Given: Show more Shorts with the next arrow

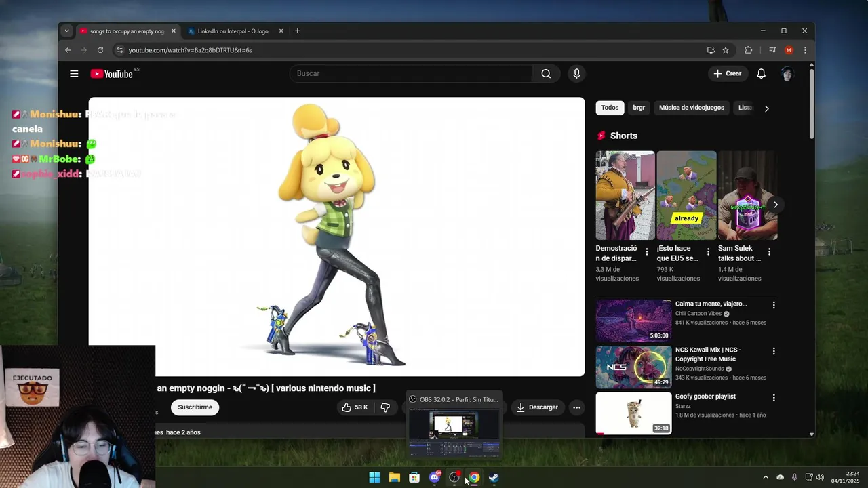Looking at the screenshot, I should click(x=776, y=205).
